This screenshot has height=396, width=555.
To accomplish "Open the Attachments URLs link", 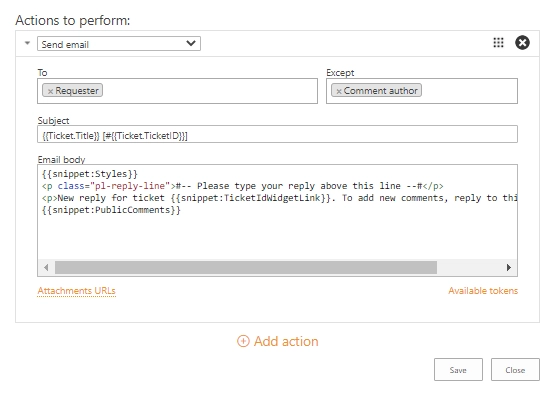I will 76,291.
